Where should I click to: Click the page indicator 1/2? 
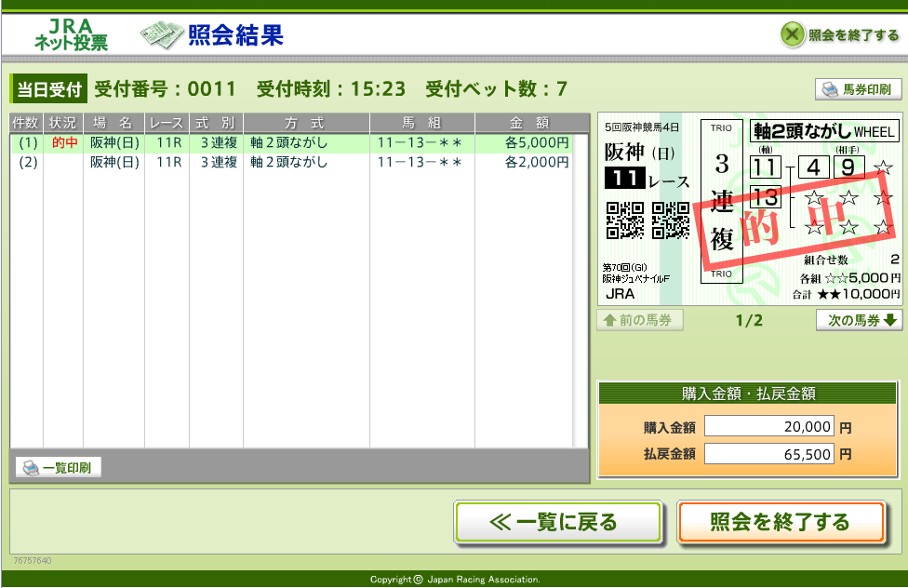pos(749,320)
